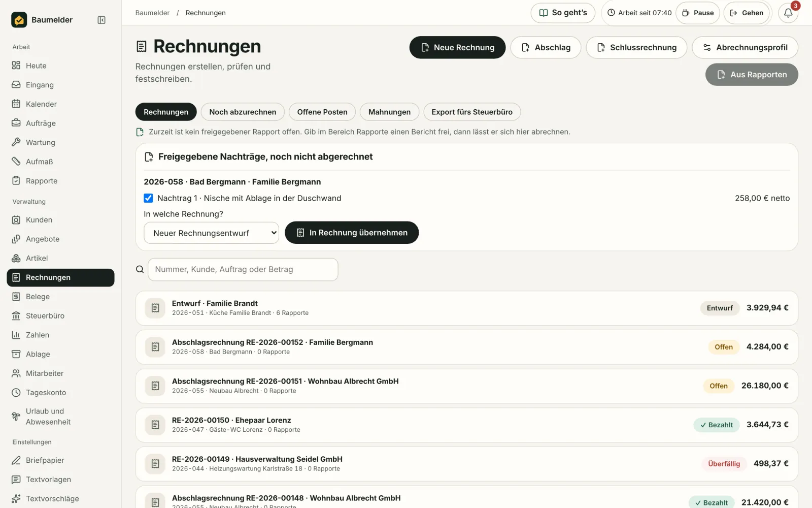Image resolution: width=812 pixels, height=508 pixels.
Task: Select the Rechnungen tab pill
Action: (x=166, y=112)
